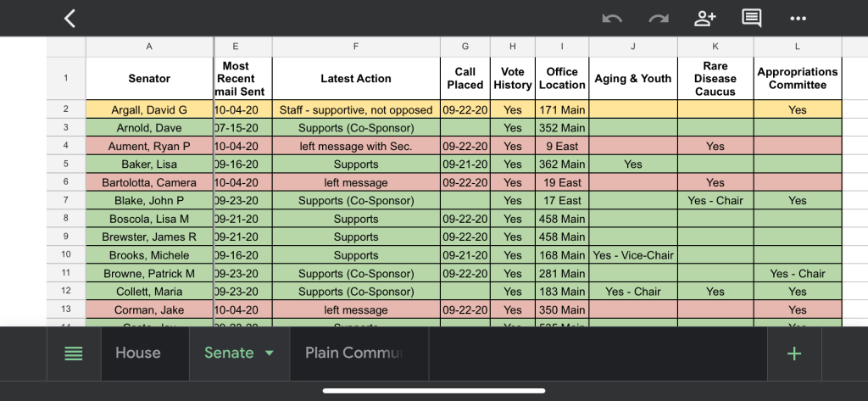This screenshot has width=868, height=401.
Task: Select the Argall, David G cell
Action: pos(149,109)
